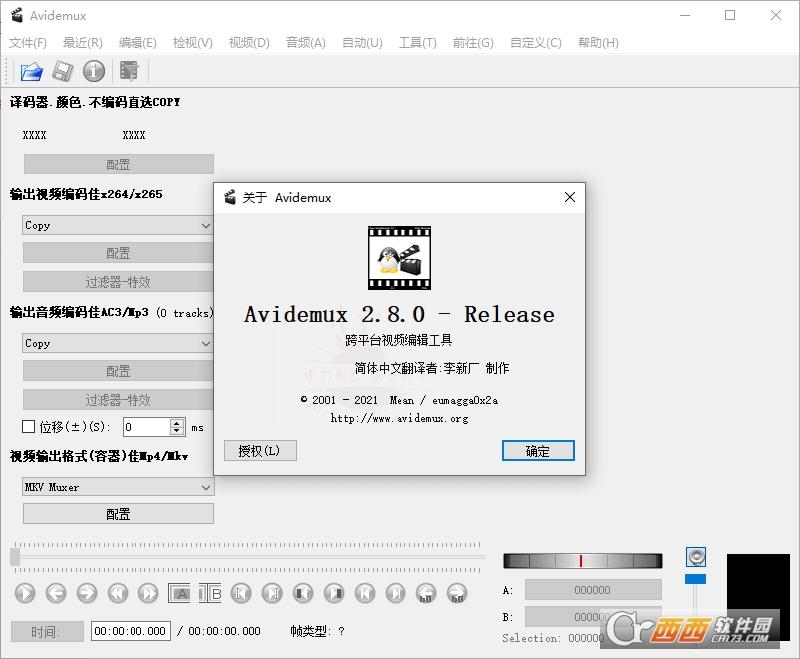
Task: Close the 关于 Avidemux dialog
Action: (570, 197)
